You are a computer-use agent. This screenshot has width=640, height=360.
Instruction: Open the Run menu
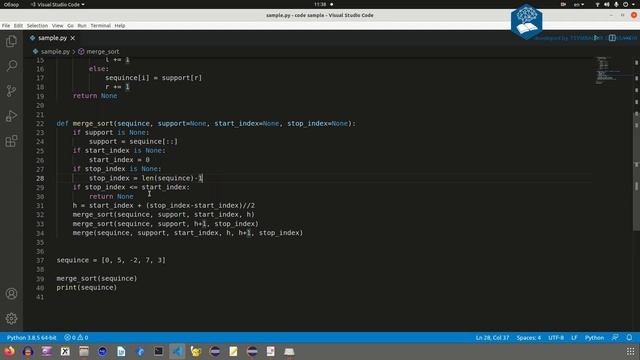[x=82, y=25]
